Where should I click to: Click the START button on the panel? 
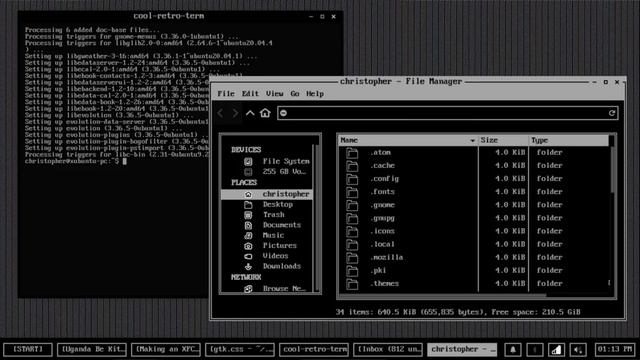tap(28, 349)
